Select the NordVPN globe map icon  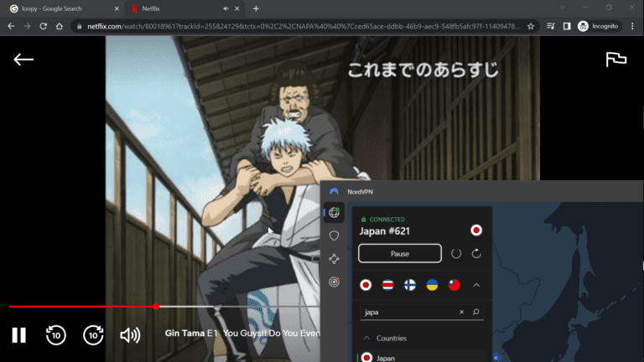point(334,214)
